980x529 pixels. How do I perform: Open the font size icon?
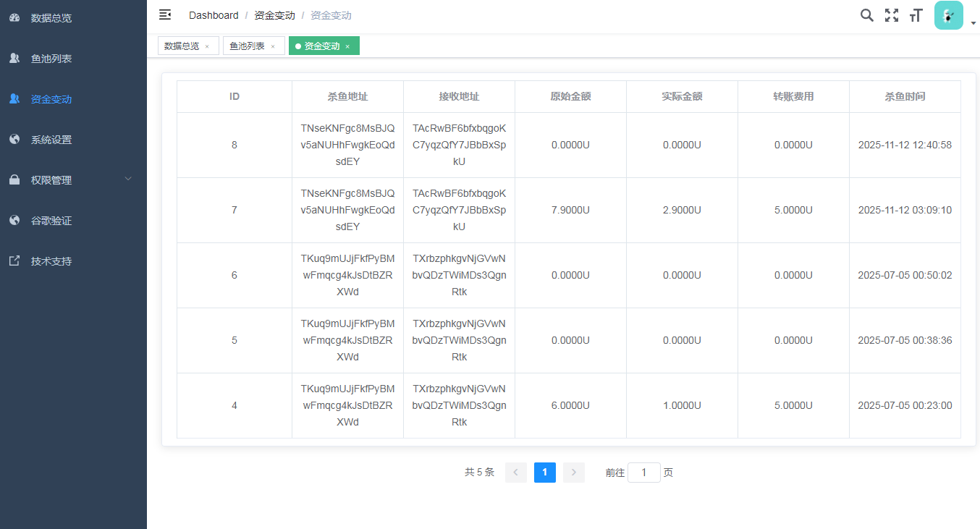(916, 15)
